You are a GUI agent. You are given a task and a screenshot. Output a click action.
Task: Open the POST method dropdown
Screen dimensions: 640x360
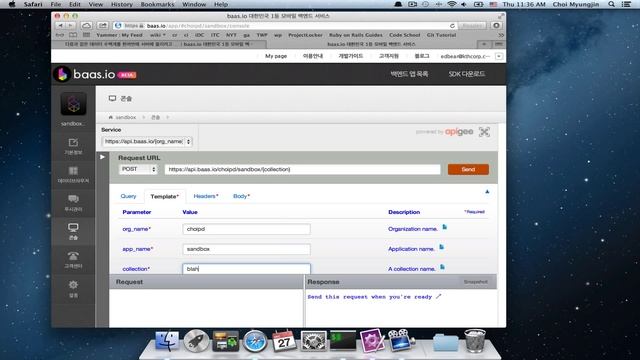138,169
